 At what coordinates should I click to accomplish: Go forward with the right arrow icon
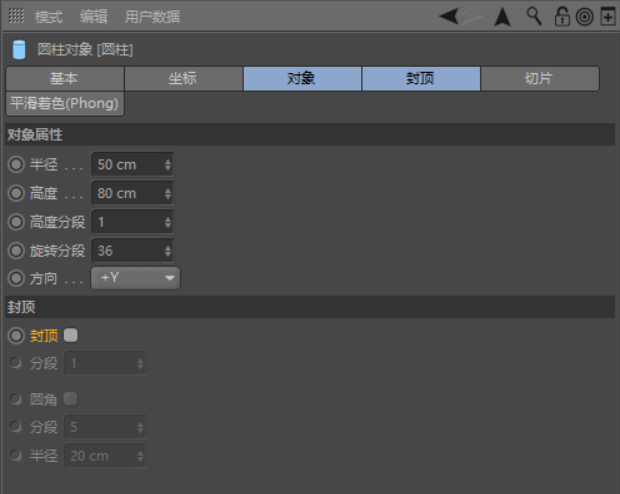click(x=471, y=16)
